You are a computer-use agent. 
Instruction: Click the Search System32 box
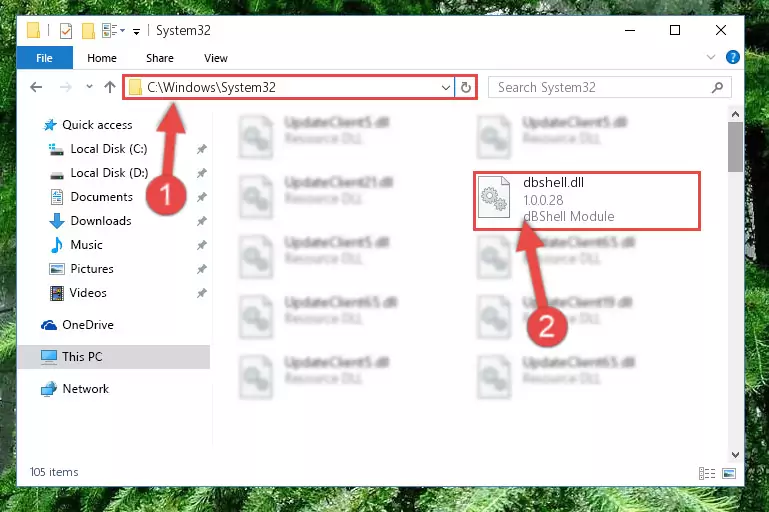coord(610,87)
